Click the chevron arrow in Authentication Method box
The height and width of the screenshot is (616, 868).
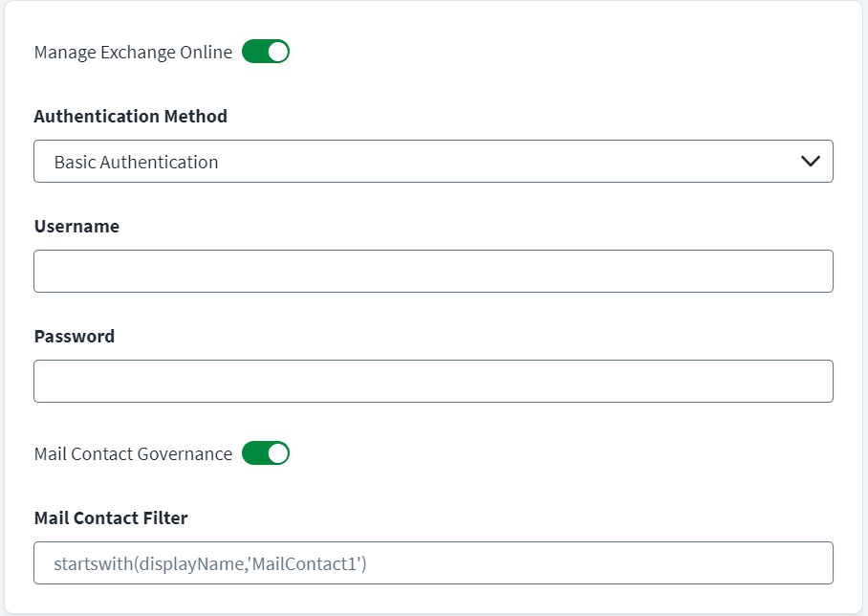[x=811, y=162]
